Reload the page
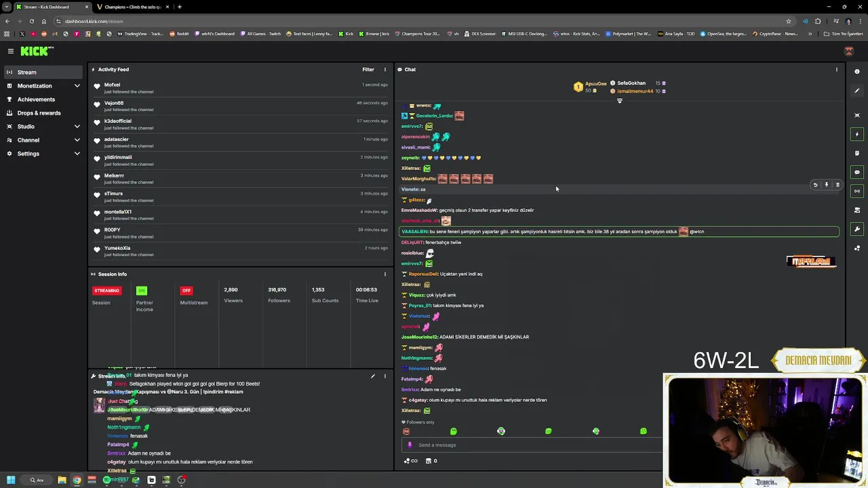 pyautogui.click(x=31, y=21)
